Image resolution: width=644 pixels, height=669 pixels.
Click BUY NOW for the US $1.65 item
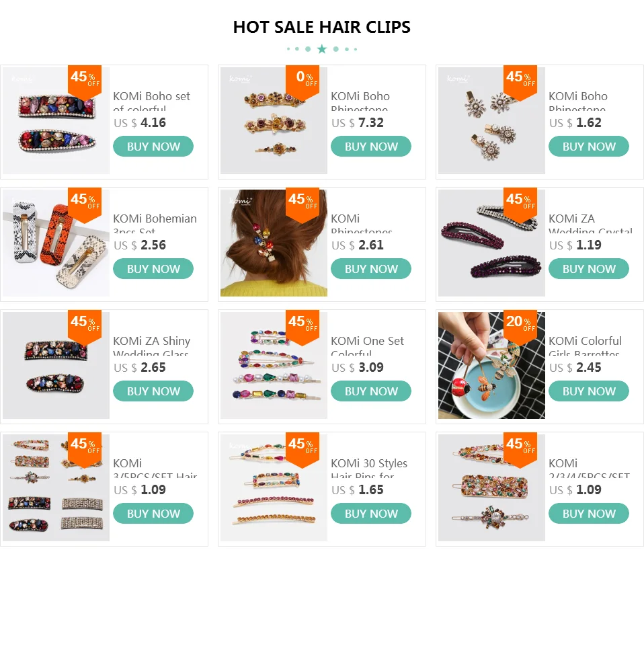[x=371, y=514]
